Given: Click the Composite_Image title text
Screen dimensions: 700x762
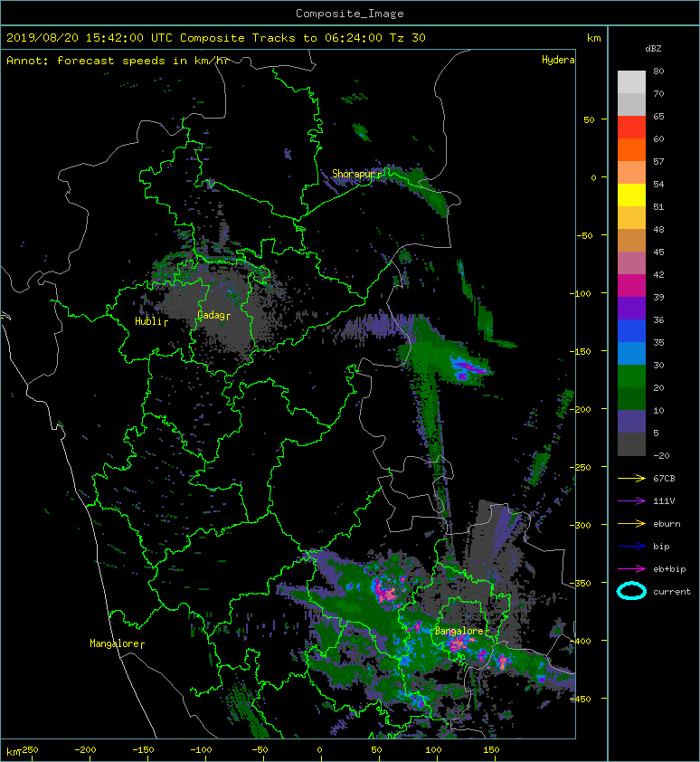Looking at the screenshot, I should click(350, 14).
